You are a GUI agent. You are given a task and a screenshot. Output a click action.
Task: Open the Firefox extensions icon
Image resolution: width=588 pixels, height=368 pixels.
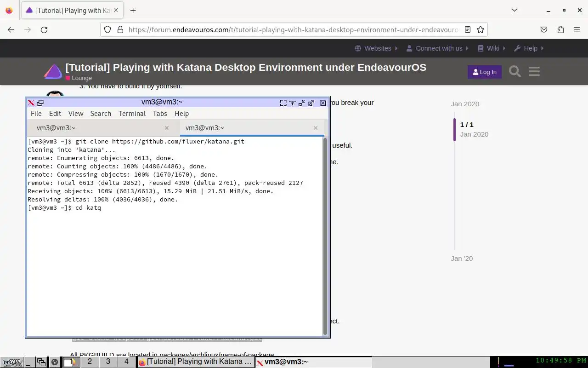(x=560, y=29)
